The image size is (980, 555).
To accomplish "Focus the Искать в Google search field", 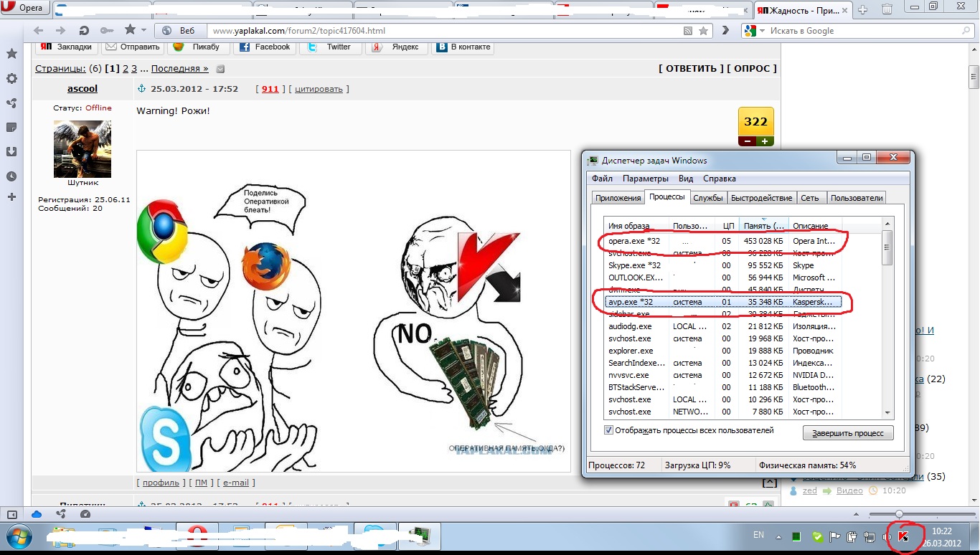I will [857, 31].
